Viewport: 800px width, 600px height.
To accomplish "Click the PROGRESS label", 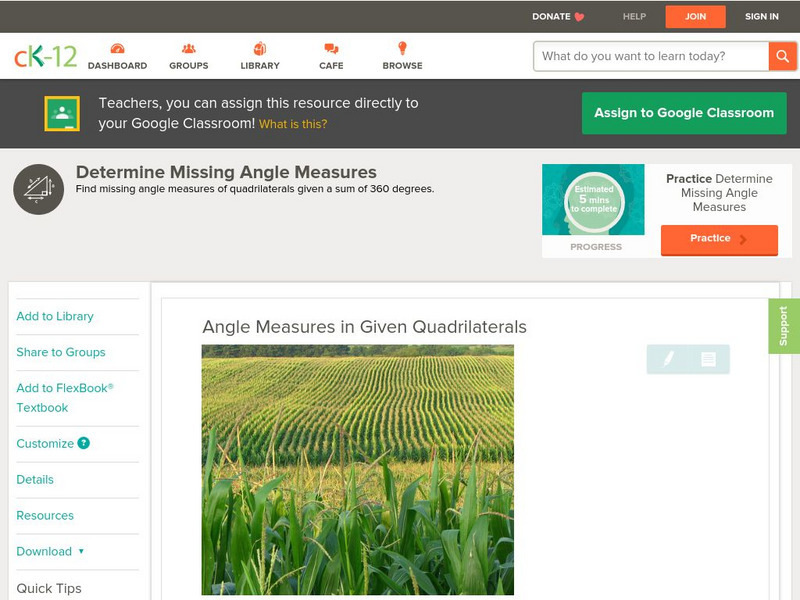I will pos(596,247).
